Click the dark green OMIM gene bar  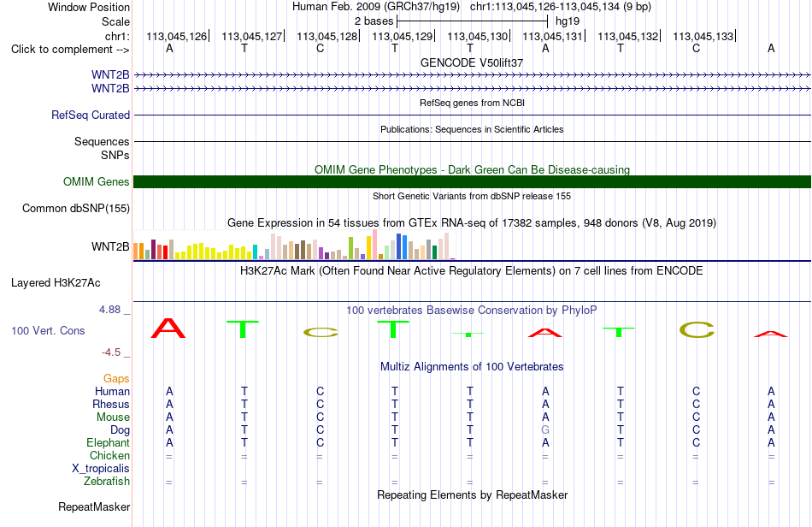(x=472, y=182)
